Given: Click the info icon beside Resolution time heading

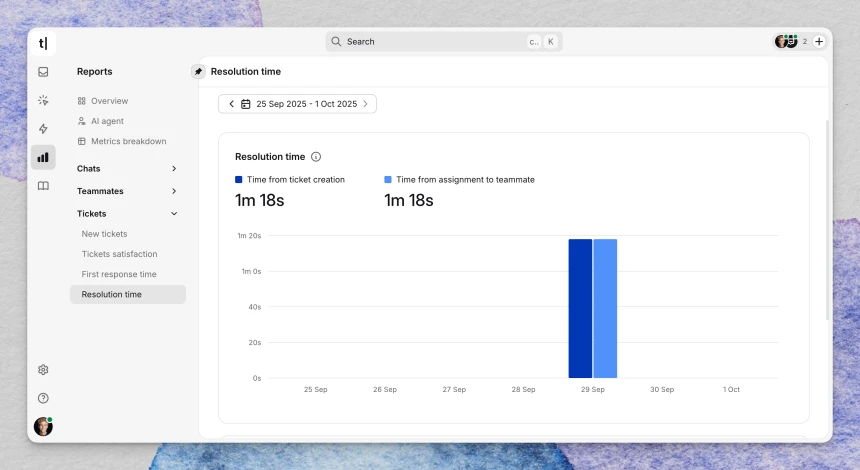Looking at the screenshot, I should pyautogui.click(x=316, y=157).
